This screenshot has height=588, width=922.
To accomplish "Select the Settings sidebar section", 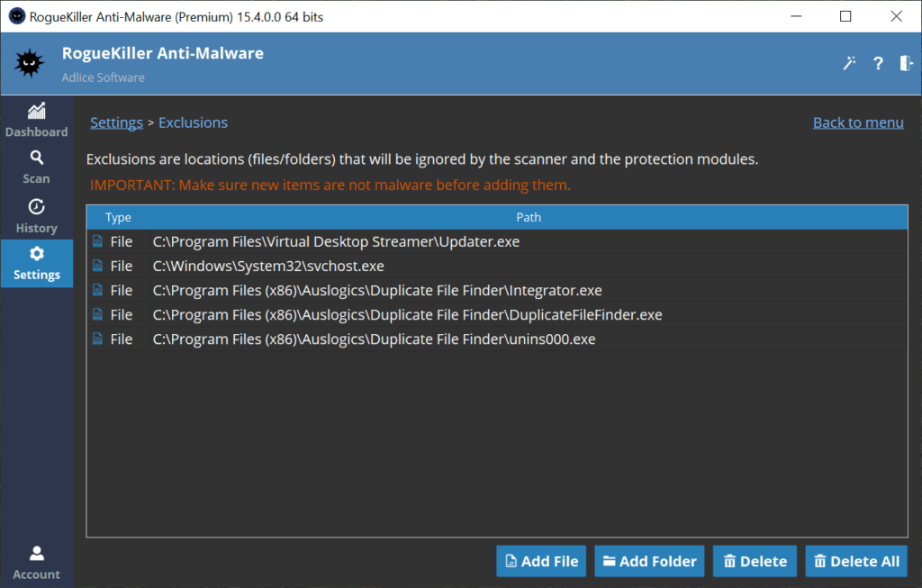I will [36, 264].
